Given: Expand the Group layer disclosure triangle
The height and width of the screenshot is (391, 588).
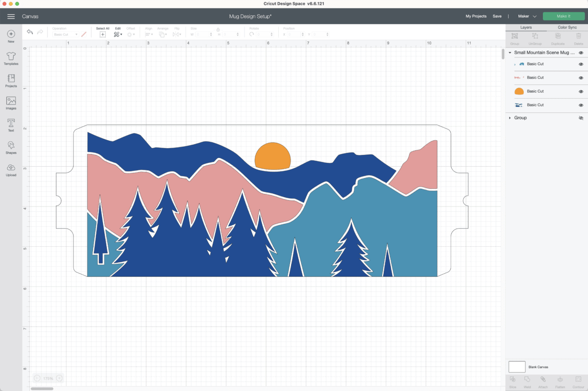Looking at the screenshot, I should coord(510,118).
